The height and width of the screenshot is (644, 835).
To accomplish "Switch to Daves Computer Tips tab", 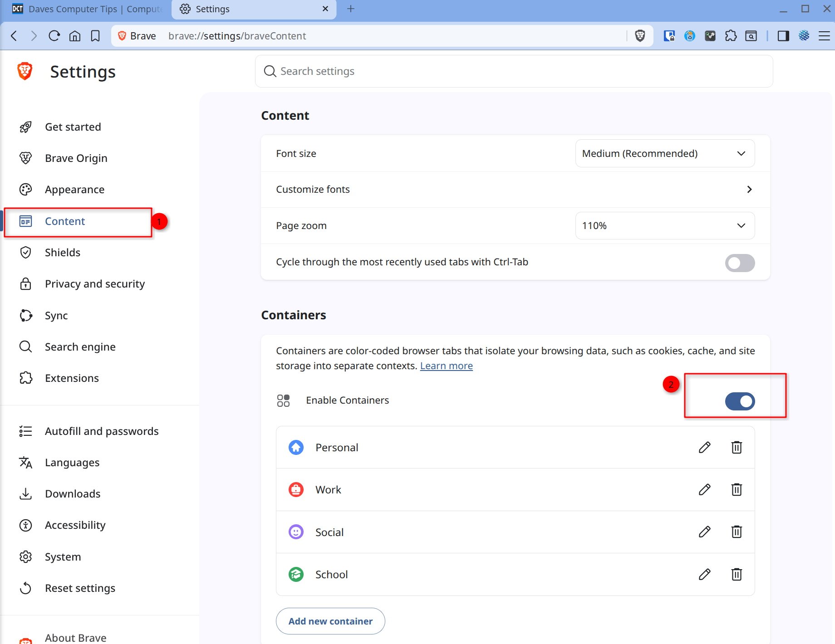I will 86,9.
